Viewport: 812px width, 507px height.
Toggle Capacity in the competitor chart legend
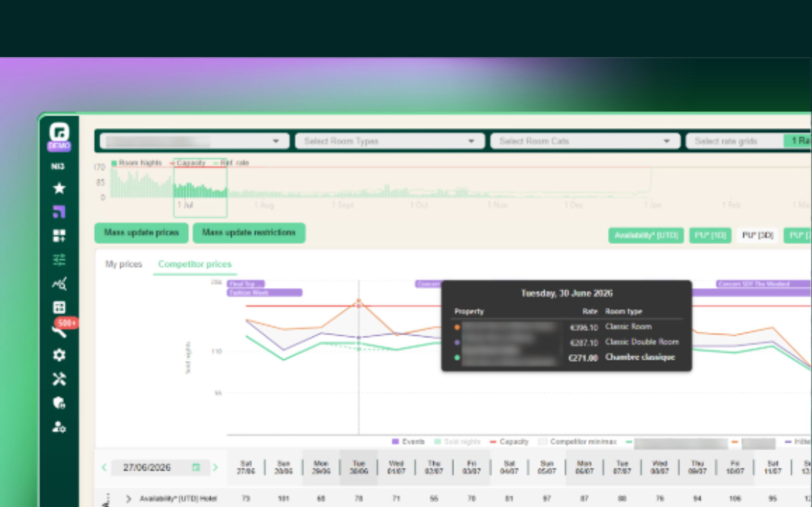pyautogui.click(x=509, y=442)
